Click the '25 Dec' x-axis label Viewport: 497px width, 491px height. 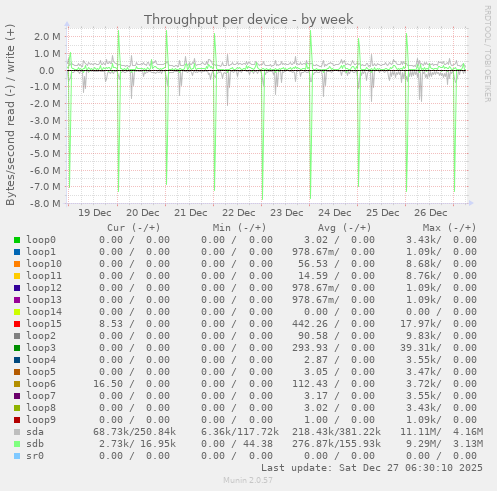pos(383,213)
